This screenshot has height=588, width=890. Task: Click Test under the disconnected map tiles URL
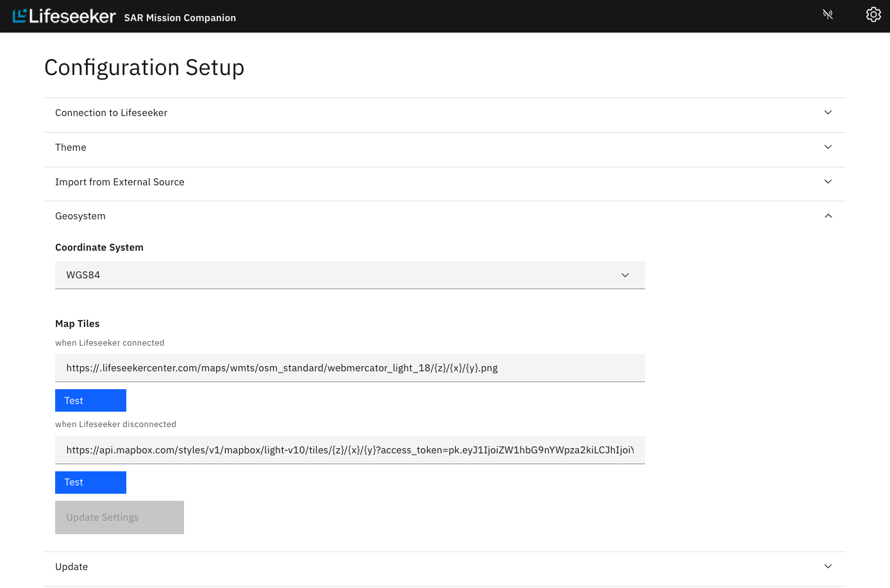[x=90, y=482]
